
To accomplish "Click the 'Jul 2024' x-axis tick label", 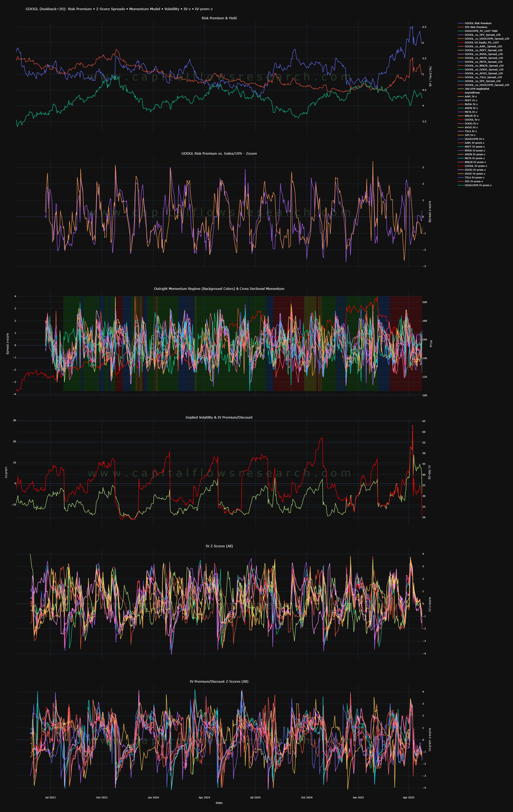I will pyautogui.click(x=255, y=798).
